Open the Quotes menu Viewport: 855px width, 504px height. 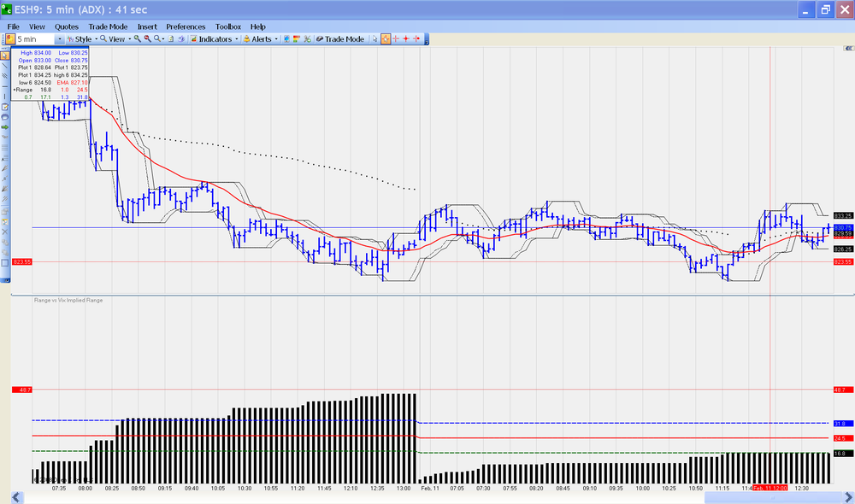67,26
